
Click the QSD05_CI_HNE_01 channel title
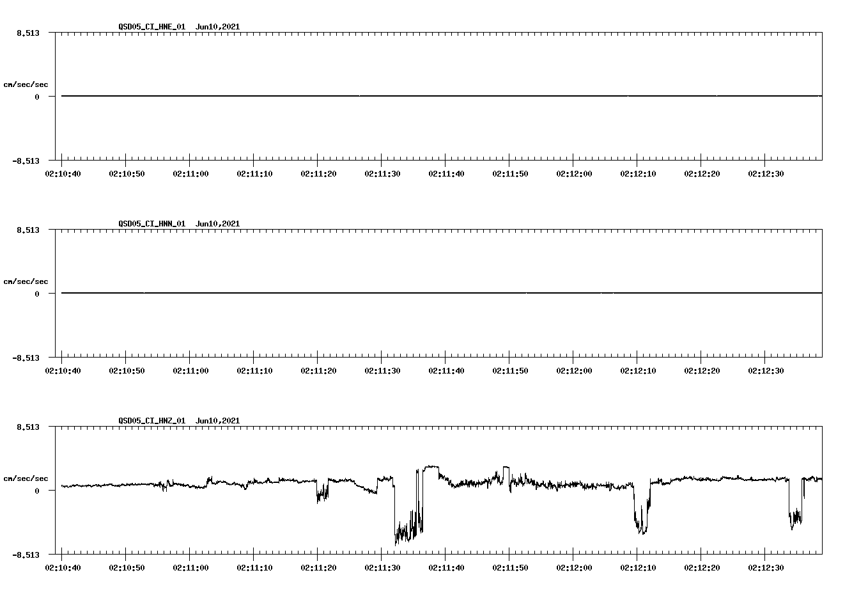tap(152, 27)
